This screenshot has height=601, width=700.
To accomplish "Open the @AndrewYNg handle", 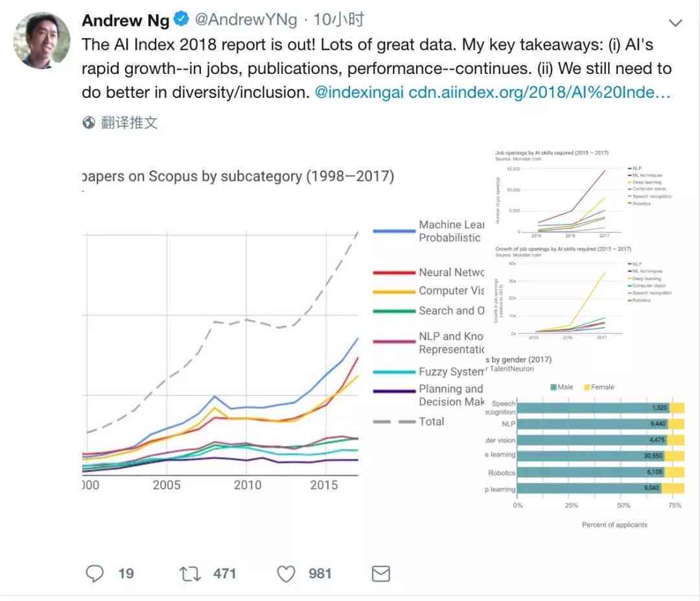I will pyautogui.click(x=246, y=19).
